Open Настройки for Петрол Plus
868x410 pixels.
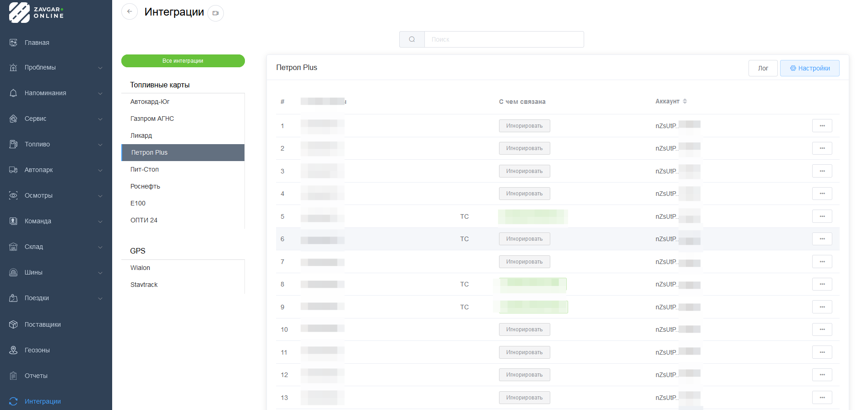[x=809, y=68]
